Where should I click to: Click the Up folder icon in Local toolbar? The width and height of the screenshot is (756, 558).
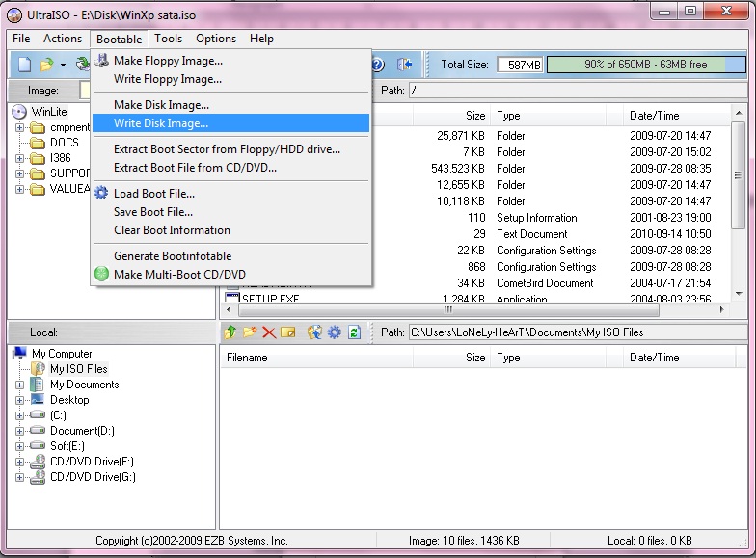tap(230, 332)
